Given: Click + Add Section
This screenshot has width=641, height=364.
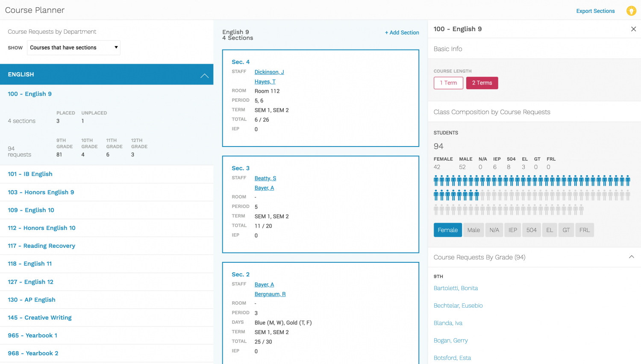Looking at the screenshot, I should [x=402, y=32].
